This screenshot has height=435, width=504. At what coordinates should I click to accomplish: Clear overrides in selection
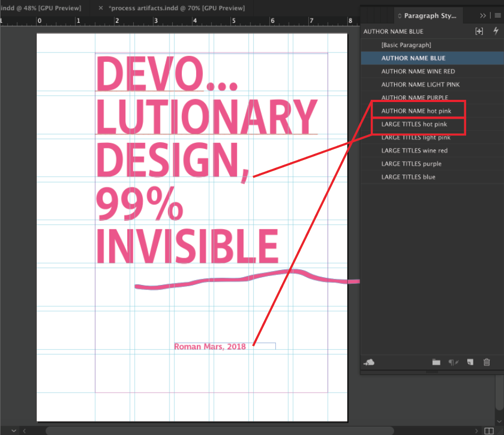pos(453,362)
